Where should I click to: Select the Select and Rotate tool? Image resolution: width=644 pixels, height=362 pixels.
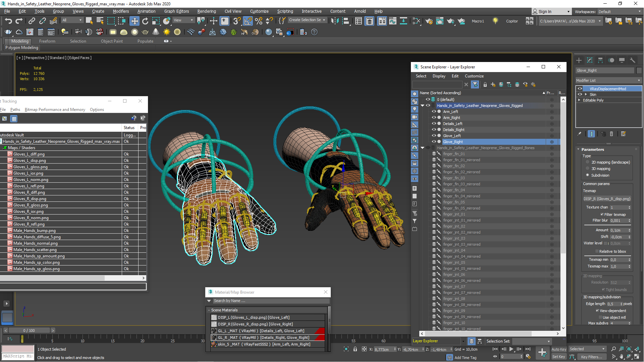(145, 21)
